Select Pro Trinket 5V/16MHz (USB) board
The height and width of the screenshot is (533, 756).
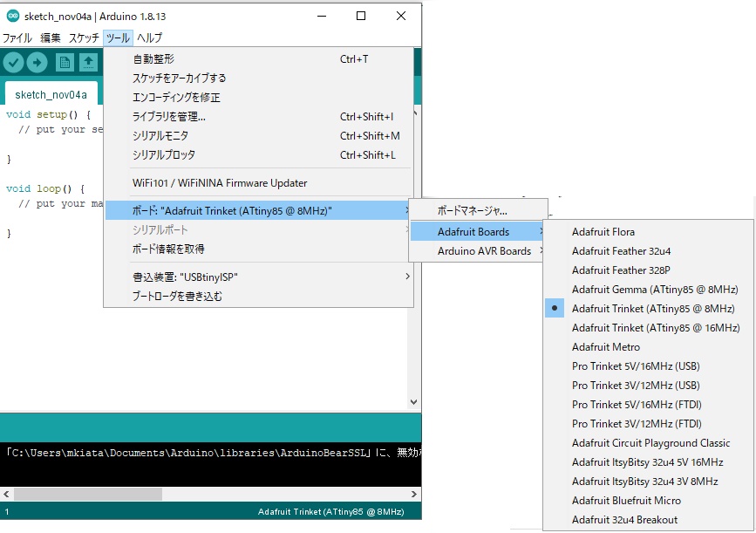[x=649, y=366]
